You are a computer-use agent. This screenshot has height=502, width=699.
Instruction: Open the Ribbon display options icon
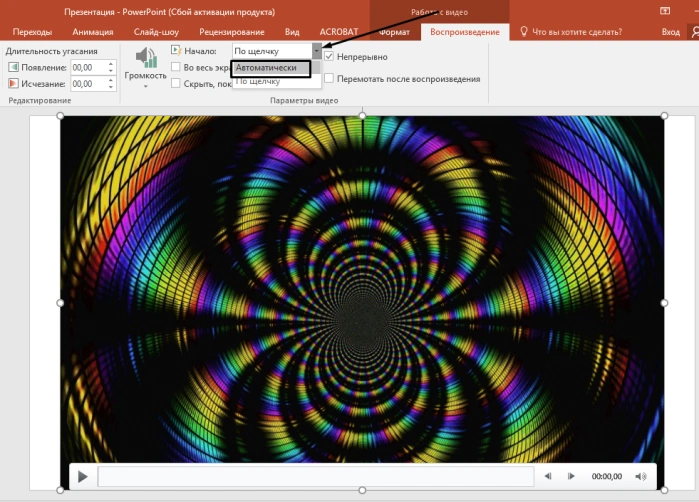tap(665, 11)
